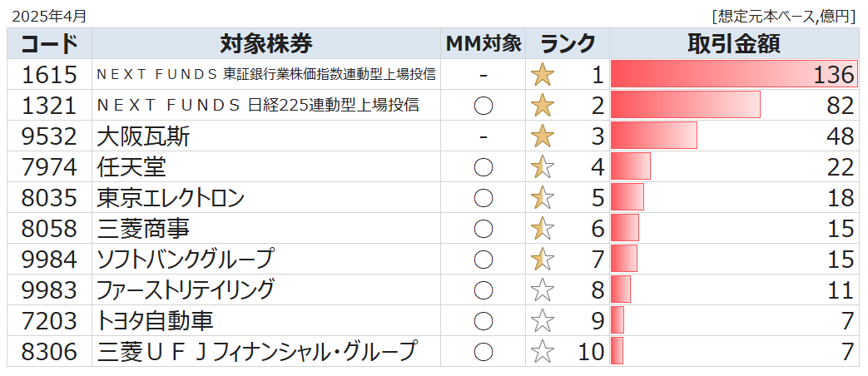Click the half-filled star for rank 7
The height and width of the screenshot is (376, 868).
(543, 260)
